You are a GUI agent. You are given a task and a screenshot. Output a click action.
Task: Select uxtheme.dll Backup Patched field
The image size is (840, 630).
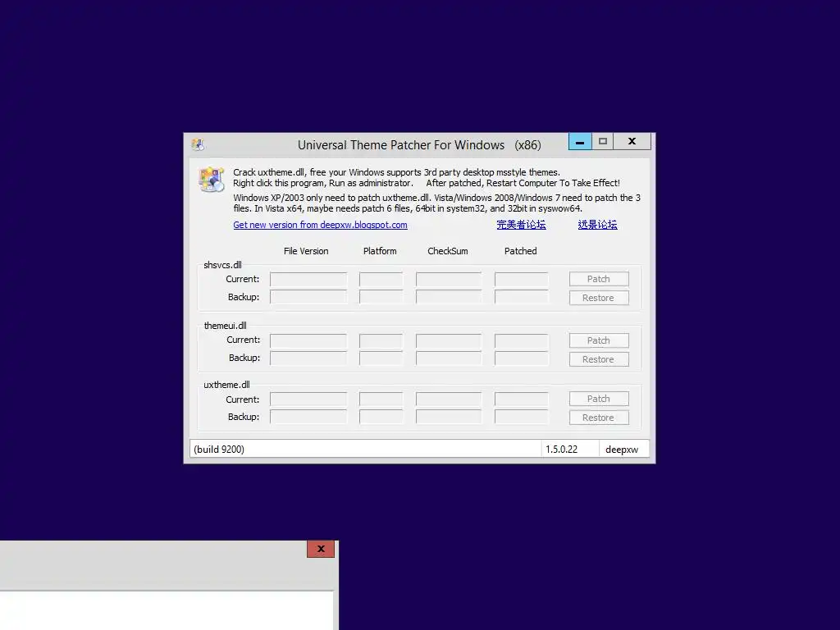(x=521, y=417)
